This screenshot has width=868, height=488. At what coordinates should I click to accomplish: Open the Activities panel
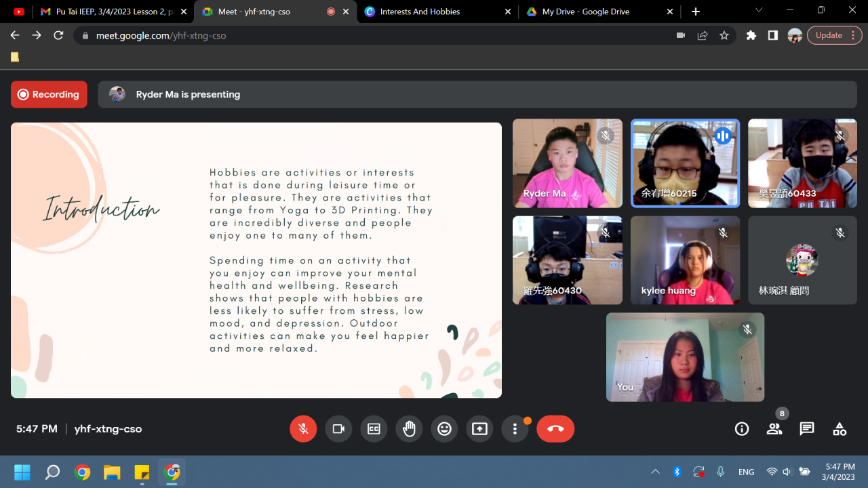click(840, 429)
